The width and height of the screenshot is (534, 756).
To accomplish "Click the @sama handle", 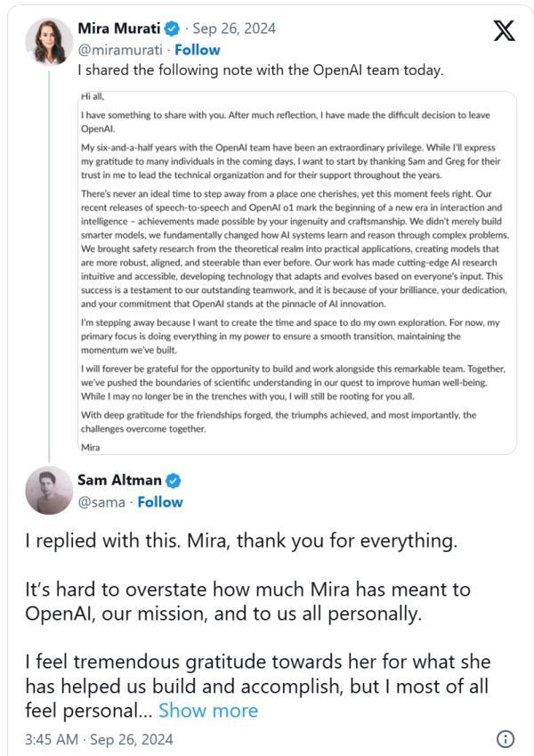I will click(100, 501).
